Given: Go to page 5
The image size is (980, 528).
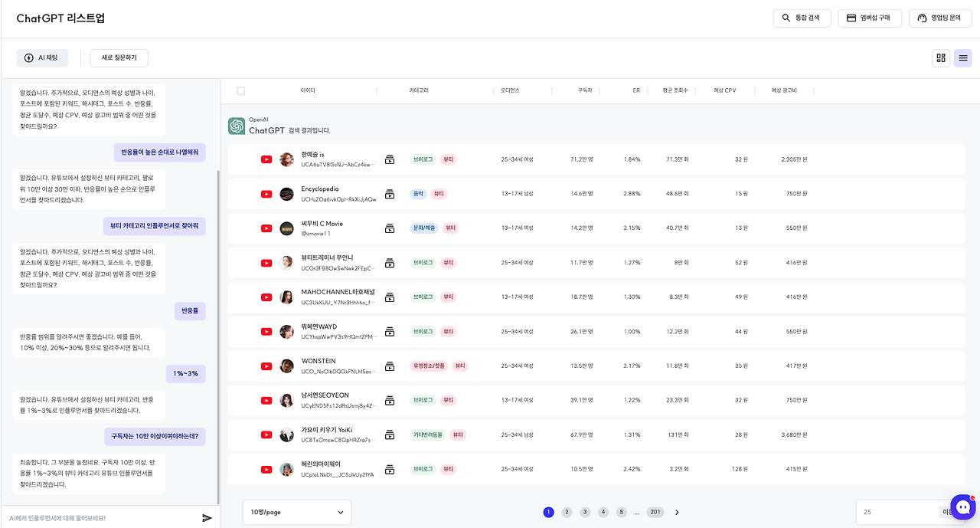Looking at the screenshot, I should pos(622,512).
